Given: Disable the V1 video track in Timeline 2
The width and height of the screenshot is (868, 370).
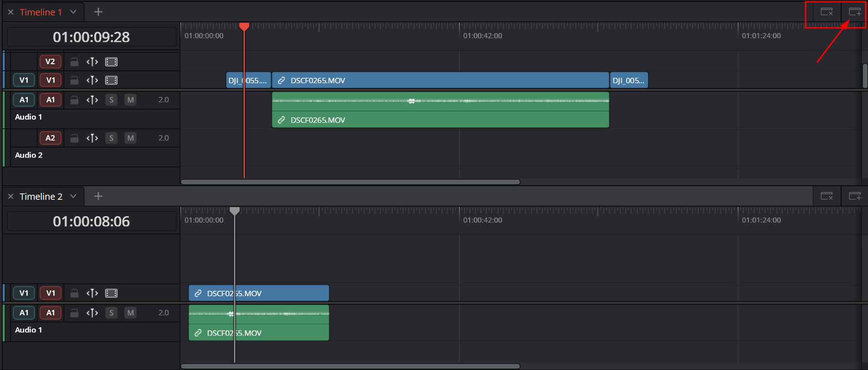Looking at the screenshot, I should pos(112,293).
